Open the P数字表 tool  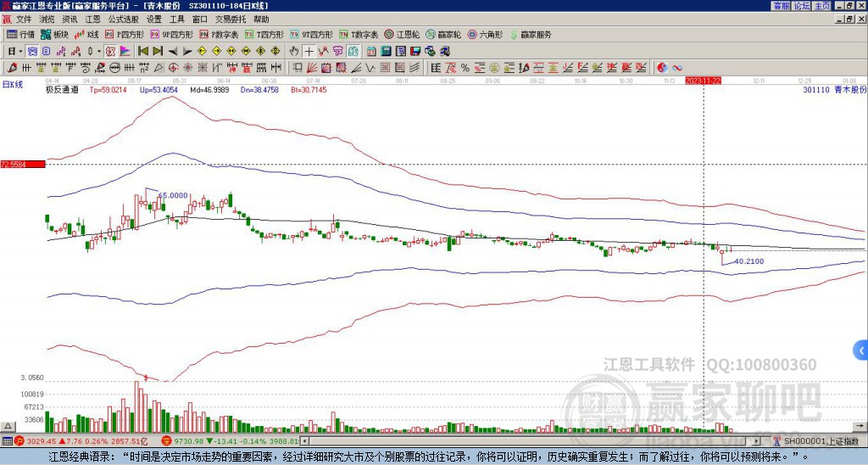(x=219, y=34)
